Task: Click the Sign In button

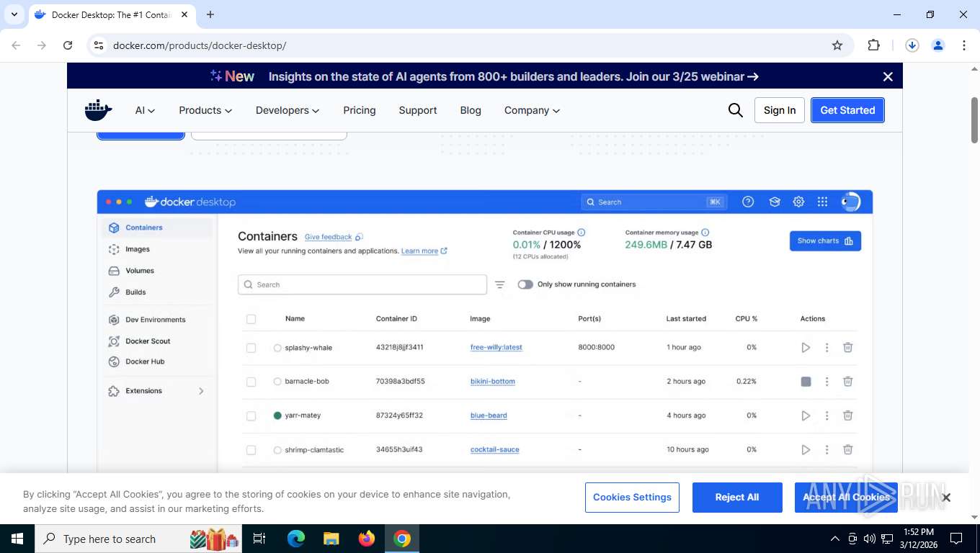Action: pyautogui.click(x=780, y=110)
